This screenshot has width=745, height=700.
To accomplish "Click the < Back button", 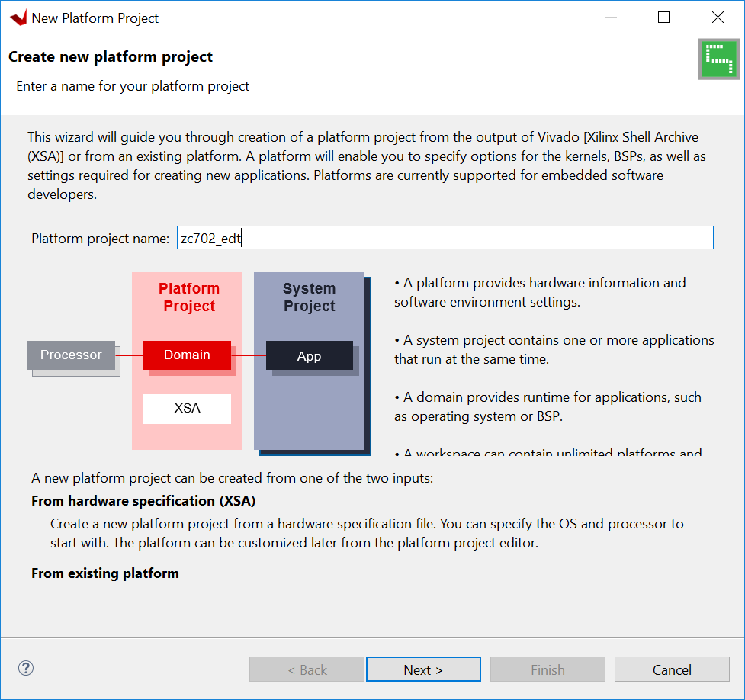I will pos(307,669).
